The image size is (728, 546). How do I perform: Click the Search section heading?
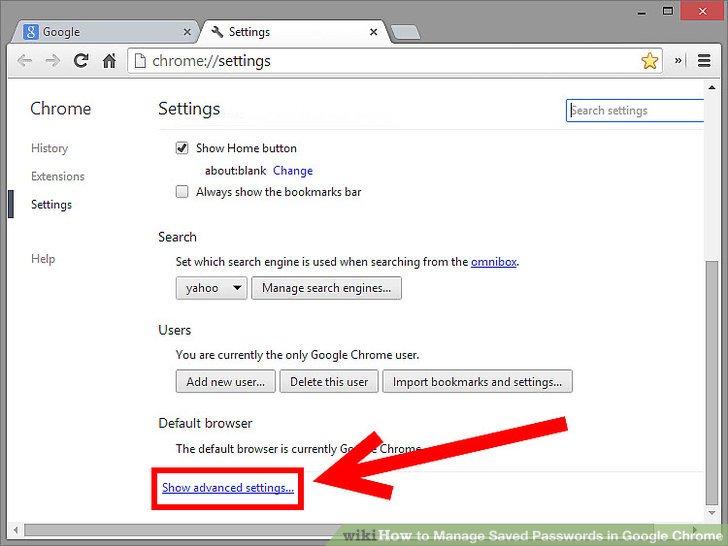coord(177,237)
